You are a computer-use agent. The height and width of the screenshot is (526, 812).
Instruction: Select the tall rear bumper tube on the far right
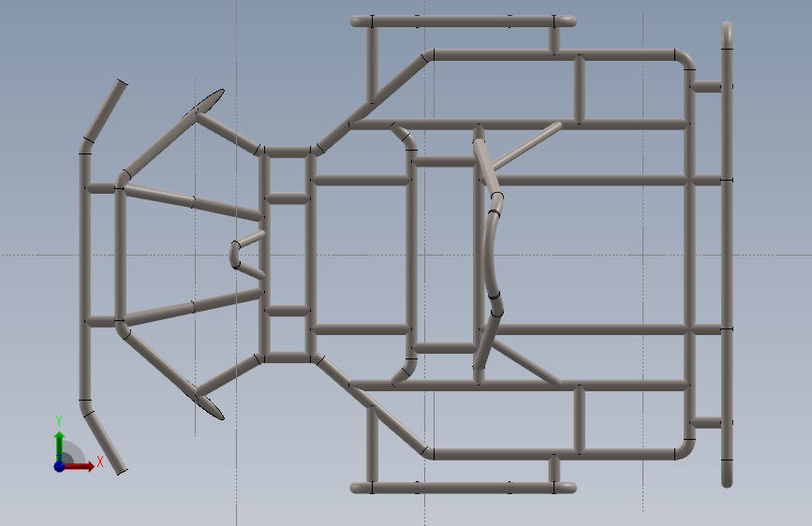click(x=727, y=255)
